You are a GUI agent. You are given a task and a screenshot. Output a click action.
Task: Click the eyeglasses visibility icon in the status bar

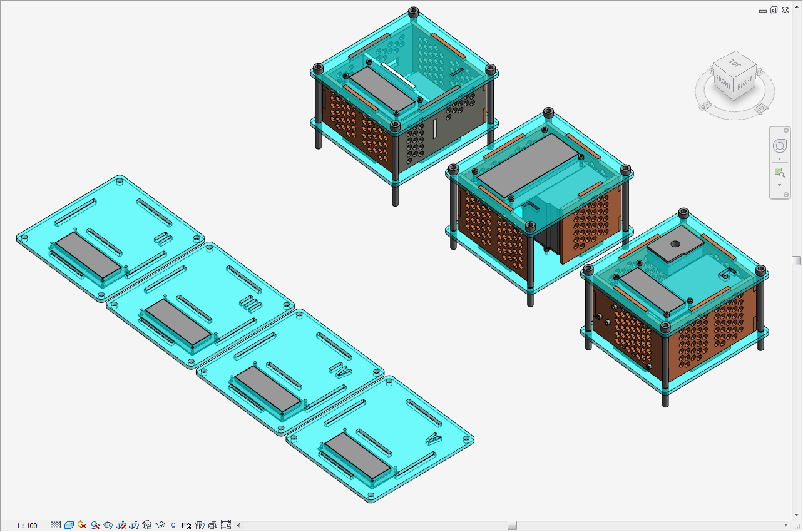(160, 525)
